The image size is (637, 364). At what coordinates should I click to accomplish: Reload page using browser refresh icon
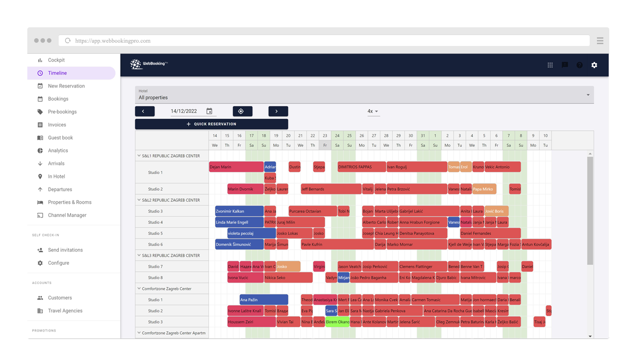68,41
